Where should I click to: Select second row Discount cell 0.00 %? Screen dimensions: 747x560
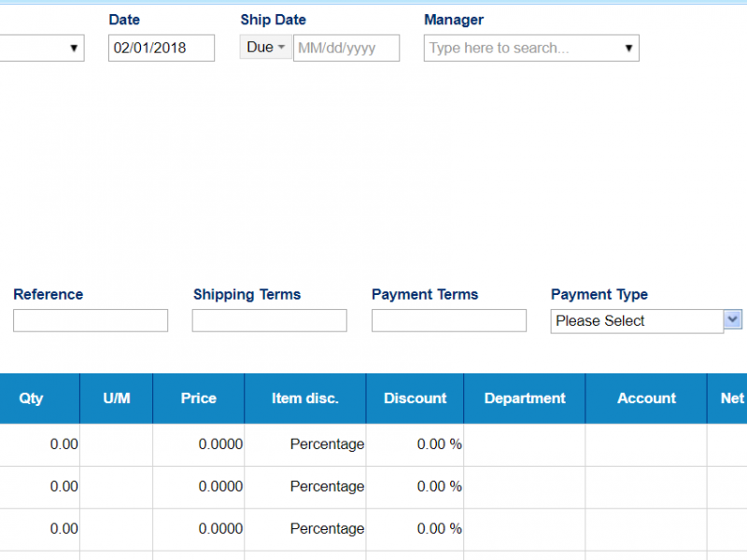pos(415,486)
